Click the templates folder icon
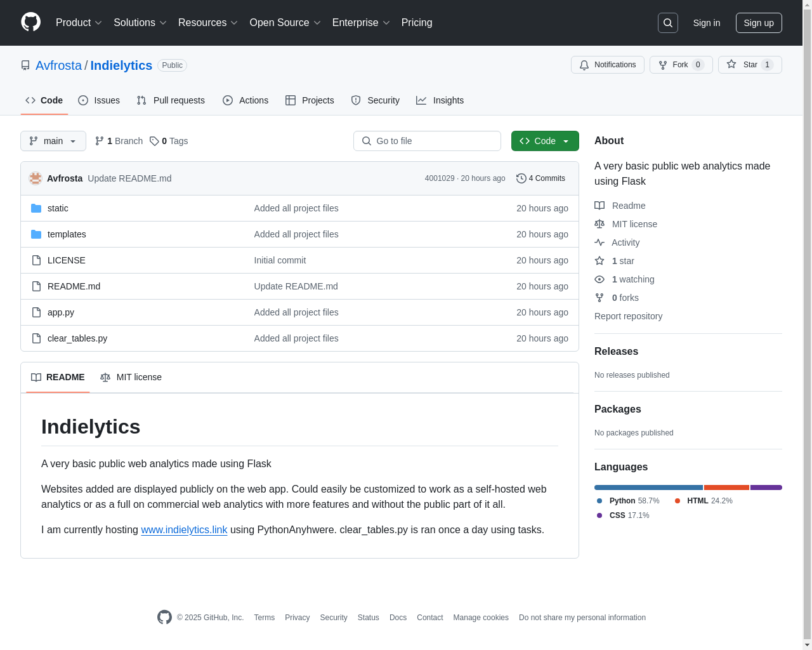 point(36,234)
